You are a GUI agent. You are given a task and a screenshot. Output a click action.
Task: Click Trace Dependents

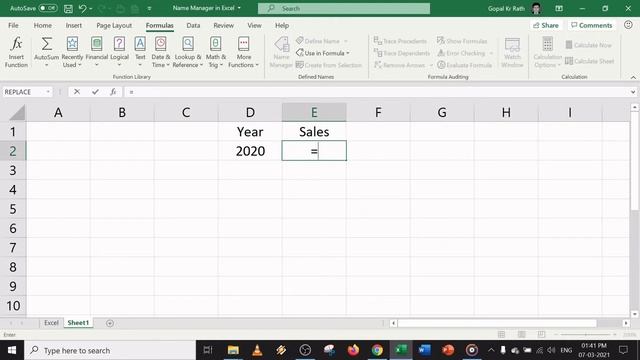(x=402, y=53)
